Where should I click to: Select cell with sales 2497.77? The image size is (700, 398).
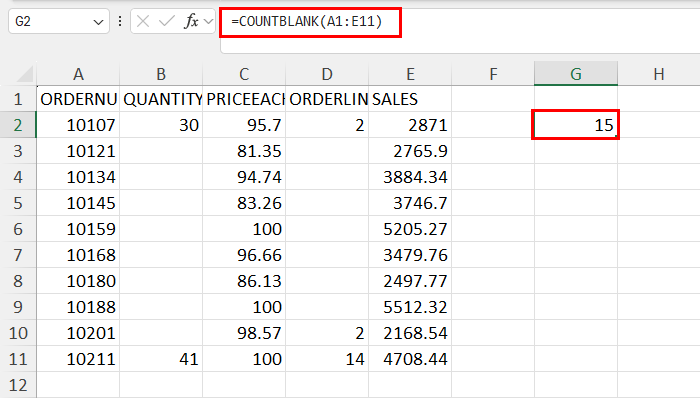410,281
